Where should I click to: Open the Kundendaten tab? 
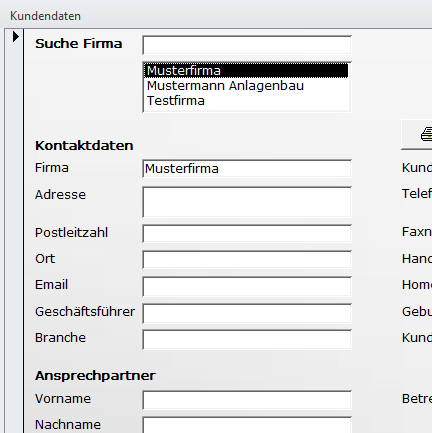point(45,16)
